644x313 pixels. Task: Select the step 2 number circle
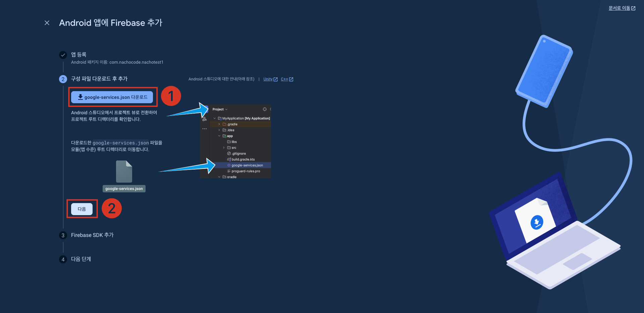tap(63, 79)
